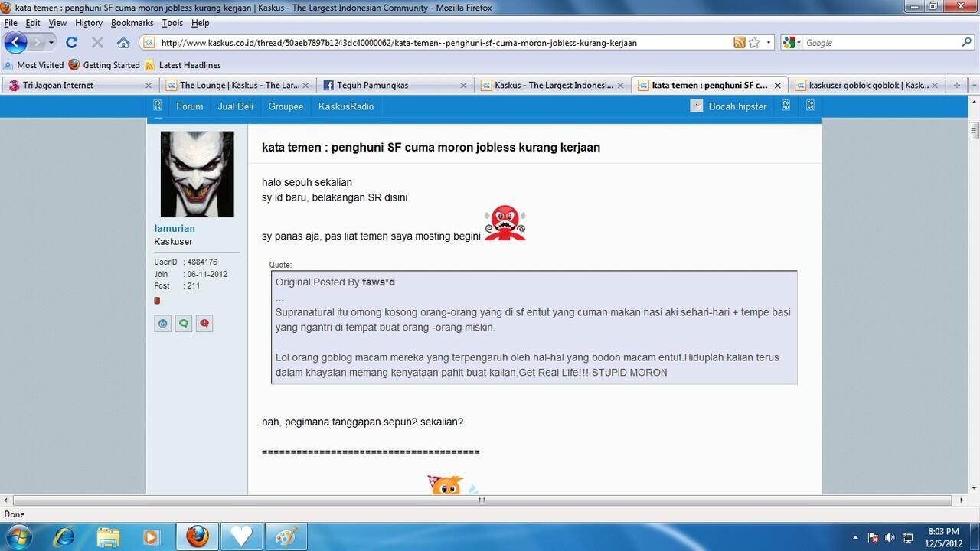This screenshot has height=551, width=980.
Task: Launch Internet Explorer from the taskbar
Action: point(65,537)
